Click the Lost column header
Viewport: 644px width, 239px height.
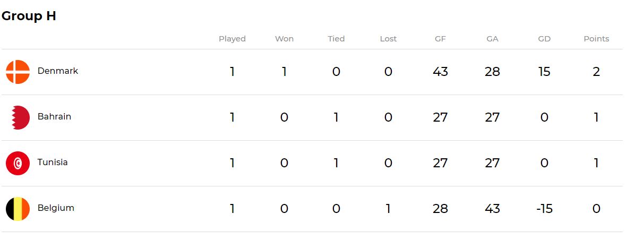[x=388, y=39]
